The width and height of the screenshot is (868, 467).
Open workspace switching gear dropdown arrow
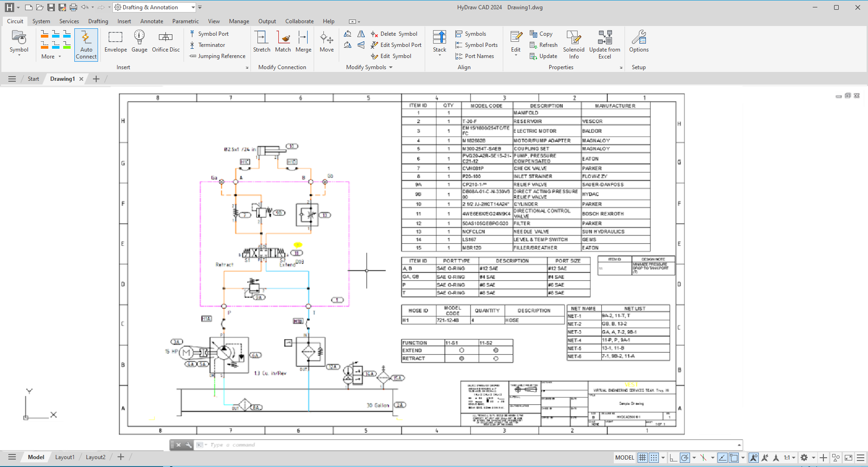(x=814, y=458)
